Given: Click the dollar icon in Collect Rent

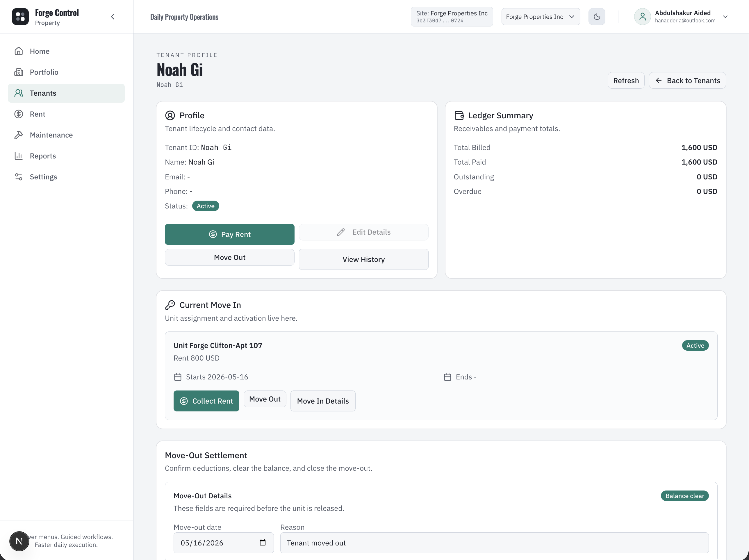Looking at the screenshot, I should pyautogui.click(x=184, y=401).
